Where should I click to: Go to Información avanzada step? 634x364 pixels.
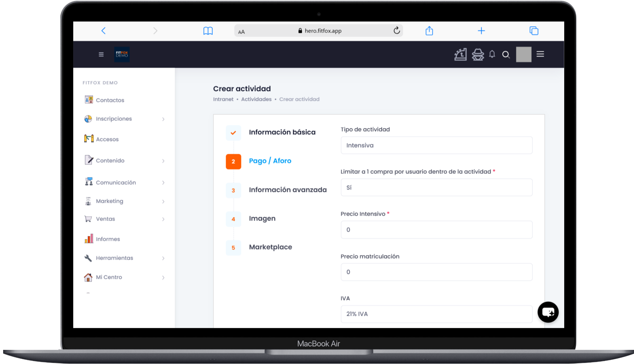pos(288,190)
